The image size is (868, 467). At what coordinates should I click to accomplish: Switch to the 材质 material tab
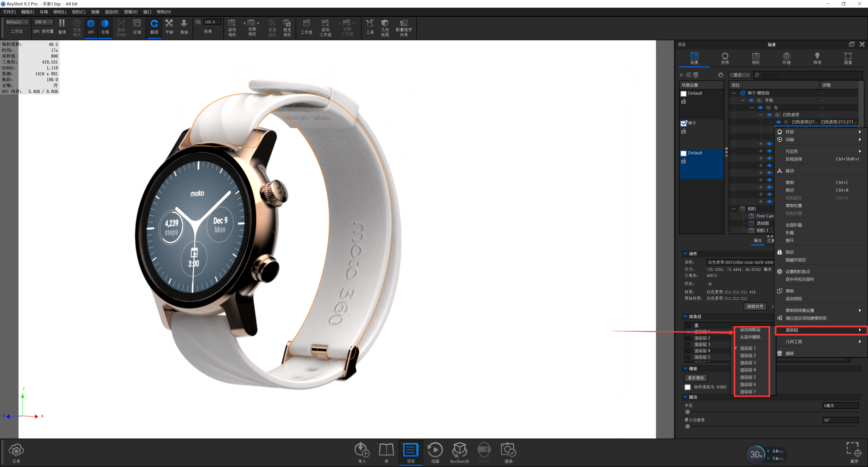[725, 58]
